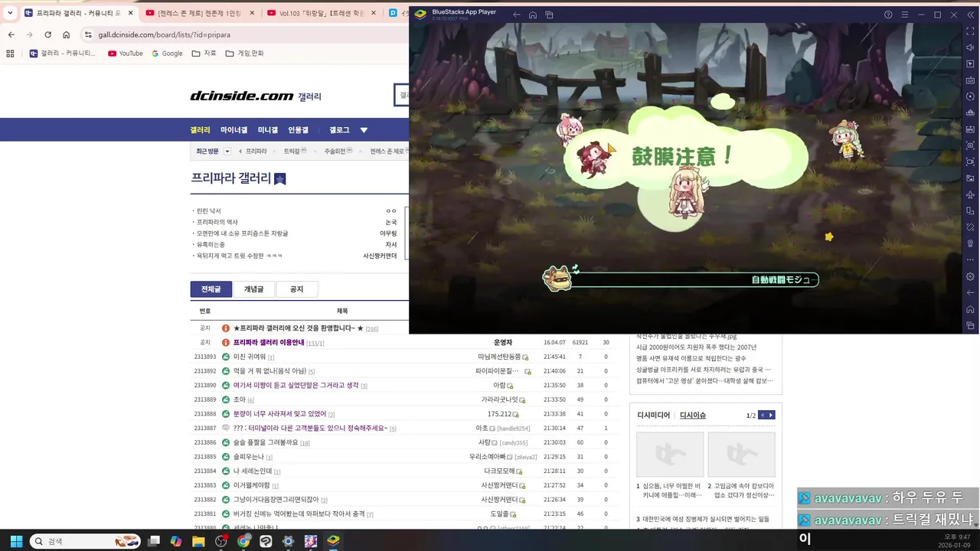Viewport: 980px width, 551px height.
Task: Open BlueStacks keyboard controls icon
Action: point(970,80)
